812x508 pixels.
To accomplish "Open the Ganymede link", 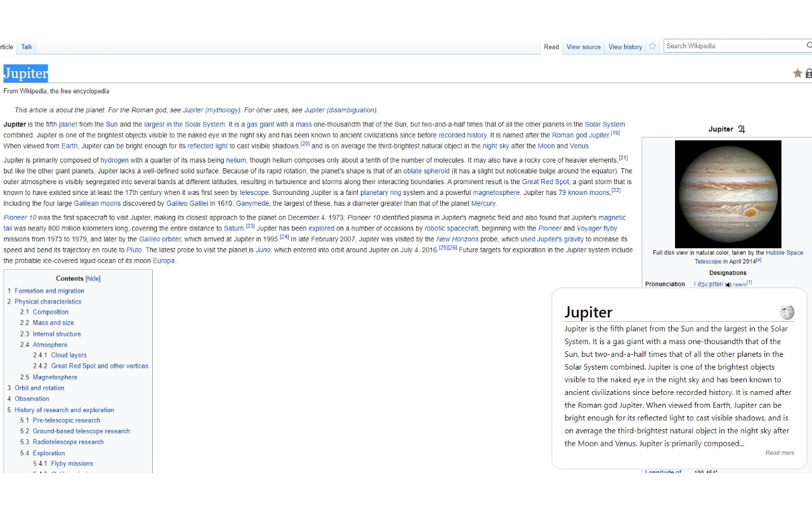I will (252, 204).
